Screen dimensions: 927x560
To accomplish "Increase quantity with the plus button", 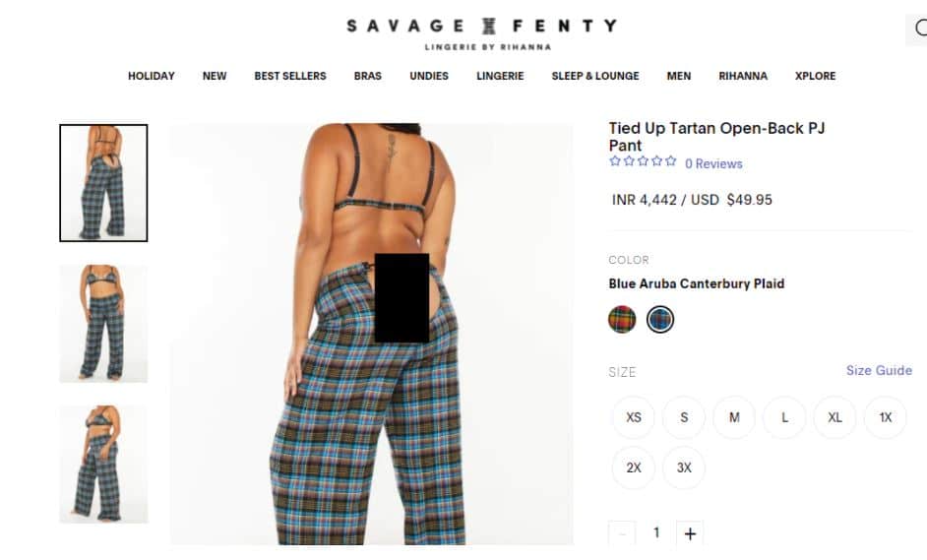I will click(x=690, y=533).
